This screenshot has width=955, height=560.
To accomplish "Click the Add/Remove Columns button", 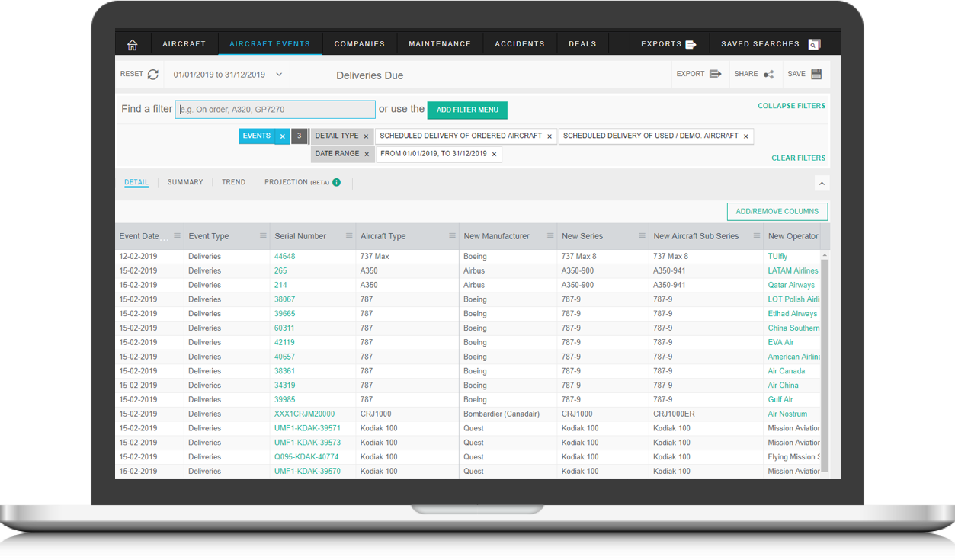I will [777, 211].
